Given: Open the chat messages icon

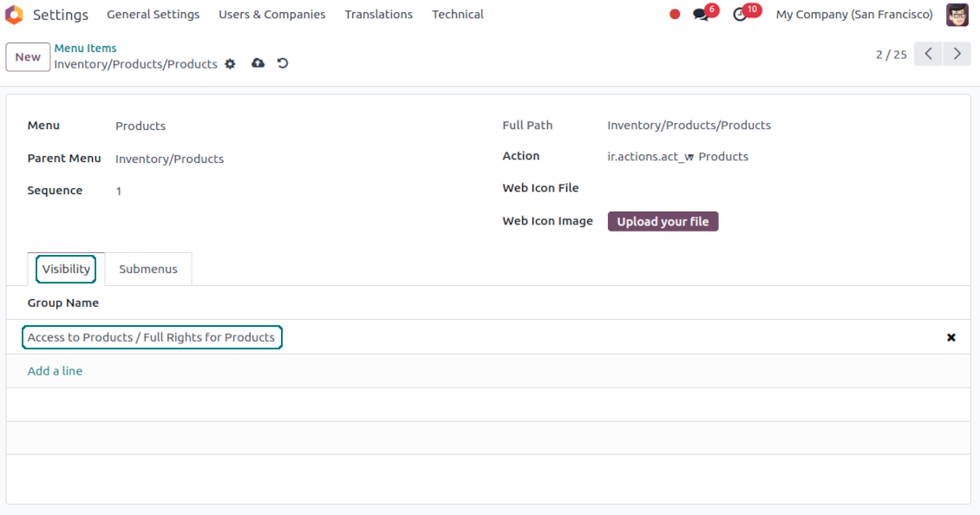Looking at the screenshot, I should (x=701, y=15).
